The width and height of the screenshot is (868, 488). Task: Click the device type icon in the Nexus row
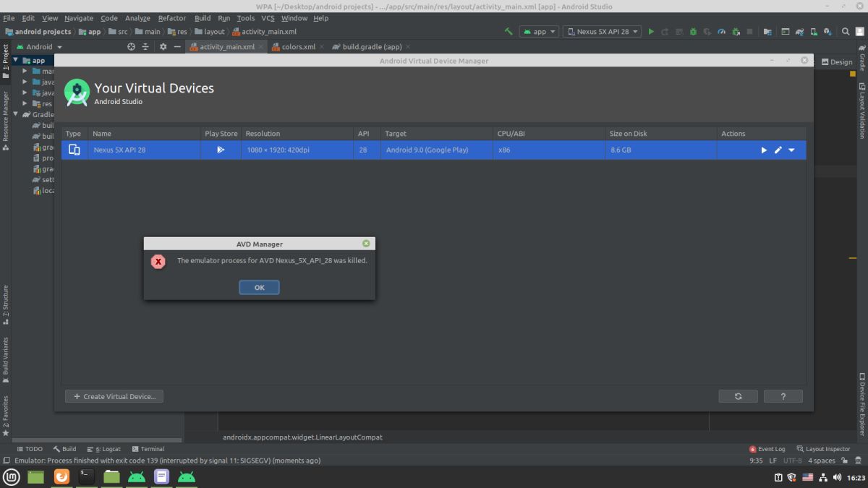(x=74, y=150)
